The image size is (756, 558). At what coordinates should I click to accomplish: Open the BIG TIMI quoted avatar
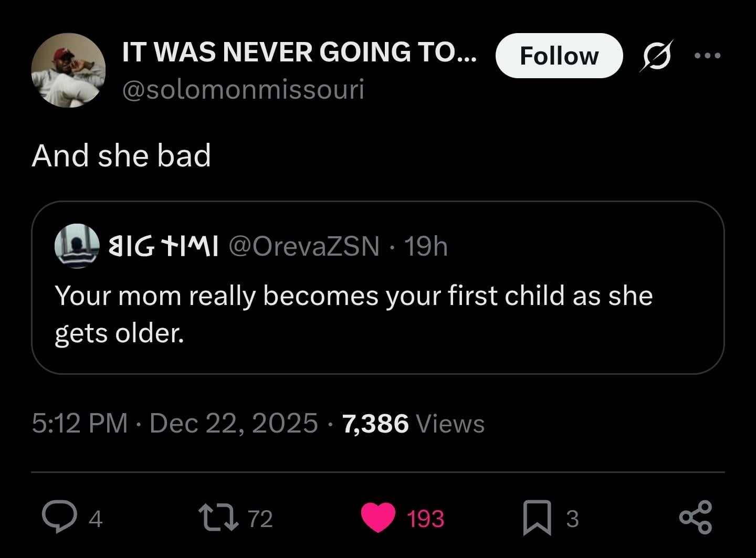77,246
